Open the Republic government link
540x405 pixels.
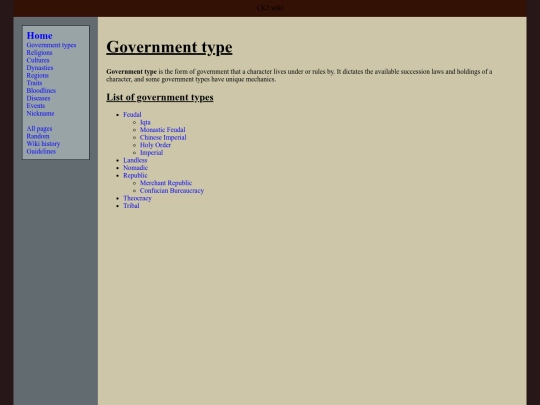click(135, 175)
